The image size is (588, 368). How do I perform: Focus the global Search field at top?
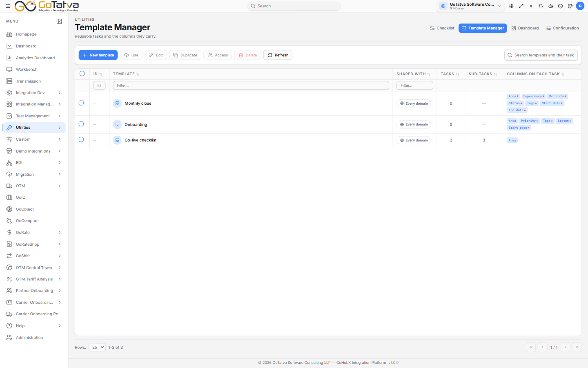[294, 6]
